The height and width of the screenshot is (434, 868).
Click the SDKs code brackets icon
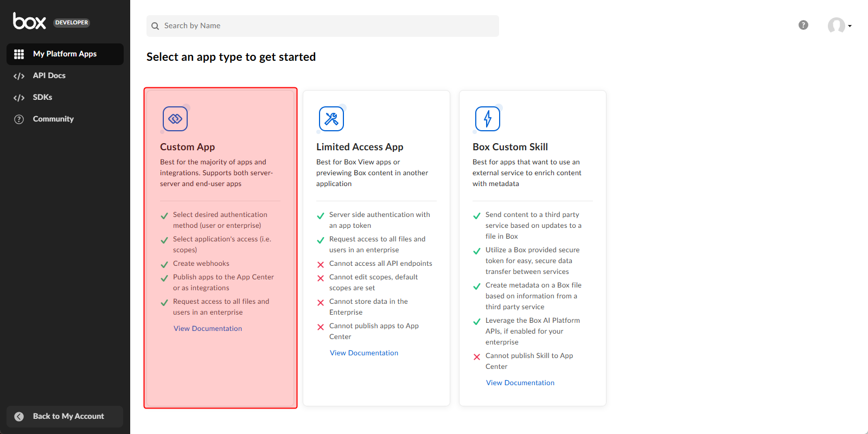click(19, 98)
